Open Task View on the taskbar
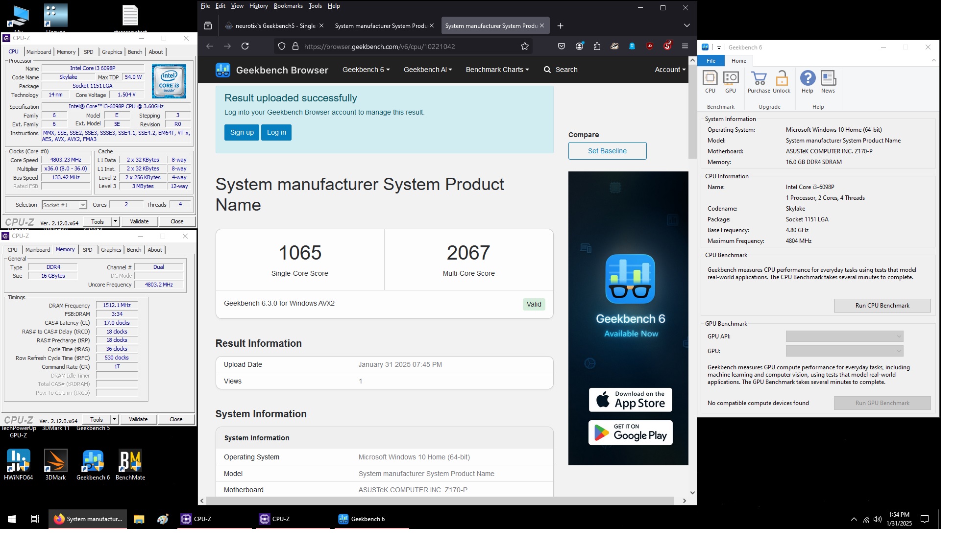 [x=35, y=519]
